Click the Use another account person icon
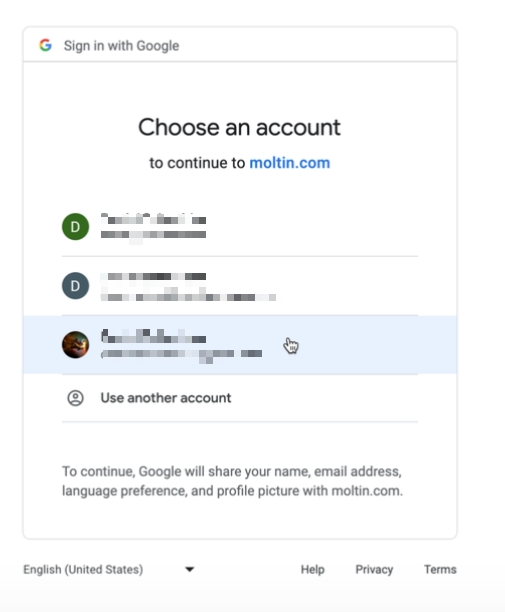505x612 pixels. (75, 398)
